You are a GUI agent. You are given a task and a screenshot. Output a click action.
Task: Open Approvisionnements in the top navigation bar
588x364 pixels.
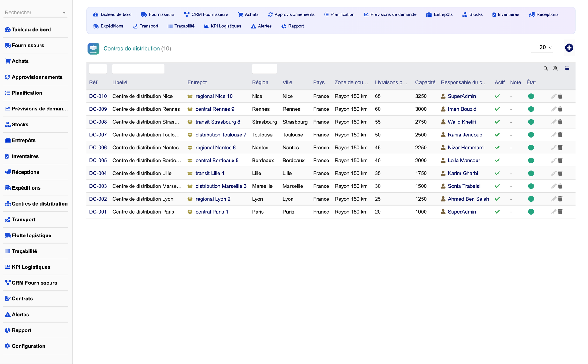coord(291,14)
